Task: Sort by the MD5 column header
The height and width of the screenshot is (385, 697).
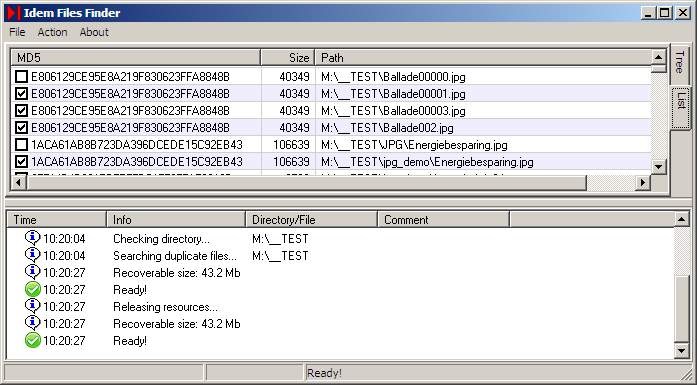Action: 136,58
